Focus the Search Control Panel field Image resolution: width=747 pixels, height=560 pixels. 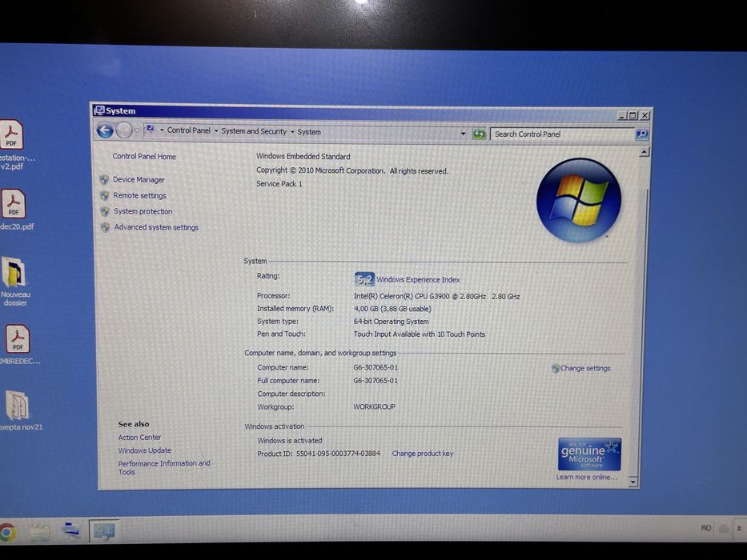[x=562, y=134]
